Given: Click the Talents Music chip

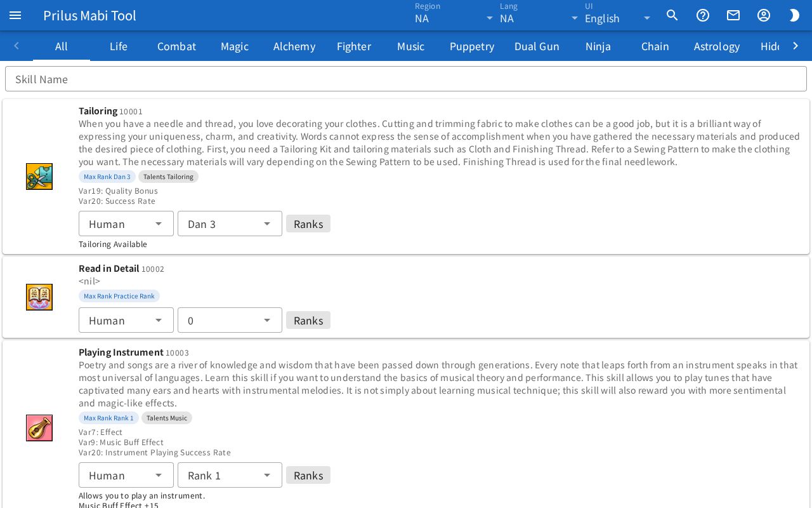Looking at the screenshot, I should point(167,418).
